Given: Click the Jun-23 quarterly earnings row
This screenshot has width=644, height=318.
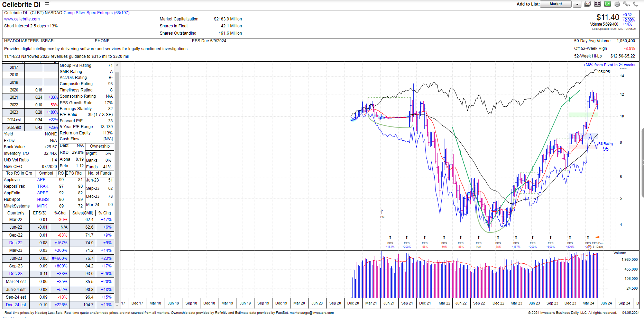Looking at the screenshot, I should [58, 258].
